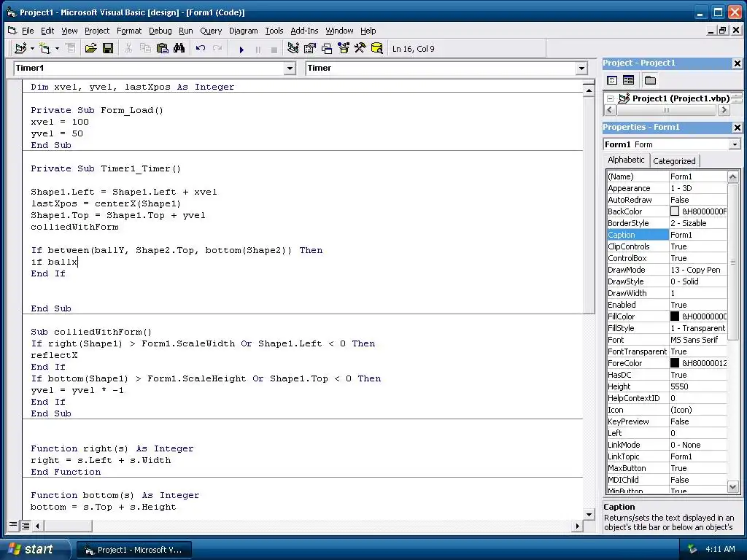The image size is (747, 560).
Task: Open the Form Layout Window icon
Action: tap(327, 49)
